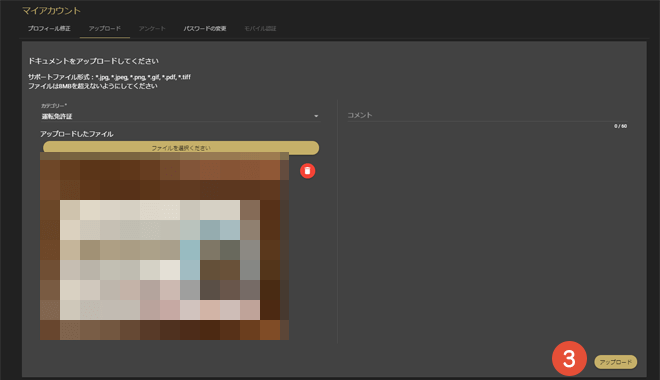
Task: Delete the uploaded file with trash icon
Action: coord(307,171)
